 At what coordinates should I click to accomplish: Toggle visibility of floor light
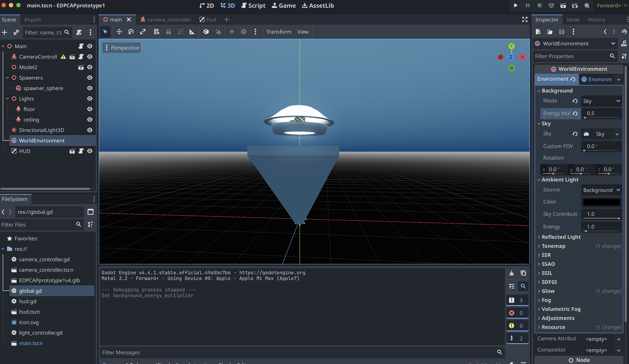[90, 109]
